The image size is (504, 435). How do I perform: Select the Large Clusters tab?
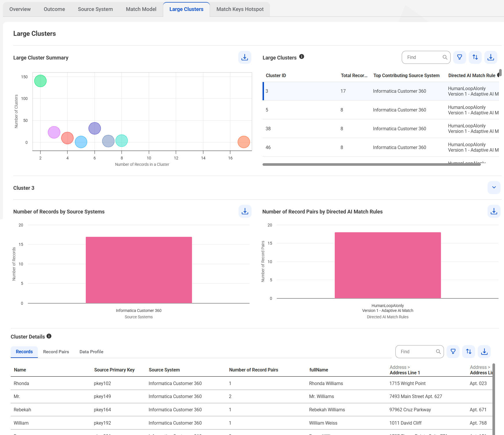186,9
